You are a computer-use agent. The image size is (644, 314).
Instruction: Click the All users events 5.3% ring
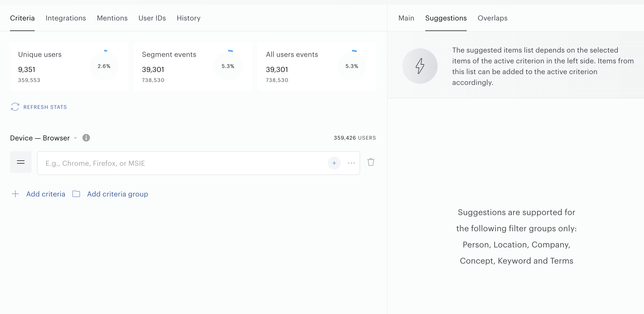pos(352,66)
